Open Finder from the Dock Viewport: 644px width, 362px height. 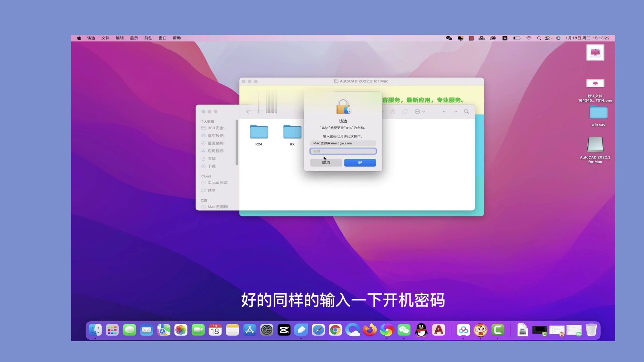pyautogui.click(x=95, y=330)
